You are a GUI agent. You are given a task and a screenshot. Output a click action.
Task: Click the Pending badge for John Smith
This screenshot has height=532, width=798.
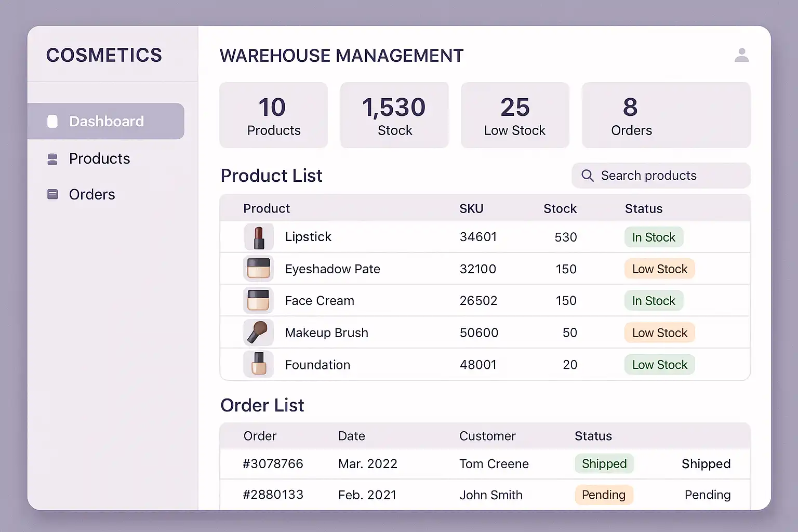click(x=603, y=495)
